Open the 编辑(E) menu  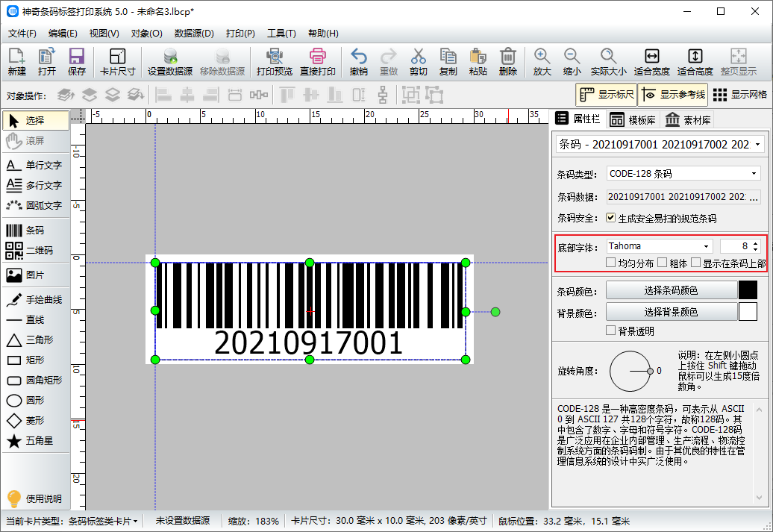tap(63, 34)
